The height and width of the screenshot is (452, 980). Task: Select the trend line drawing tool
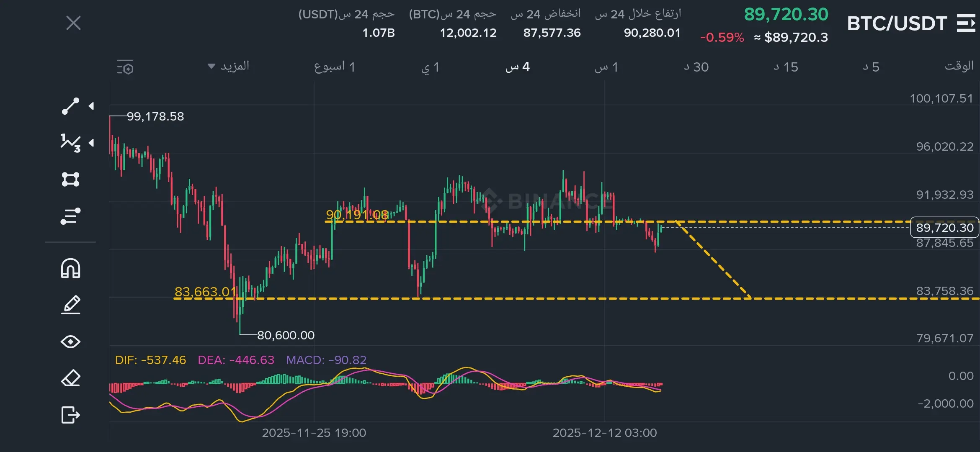[70, 106]
